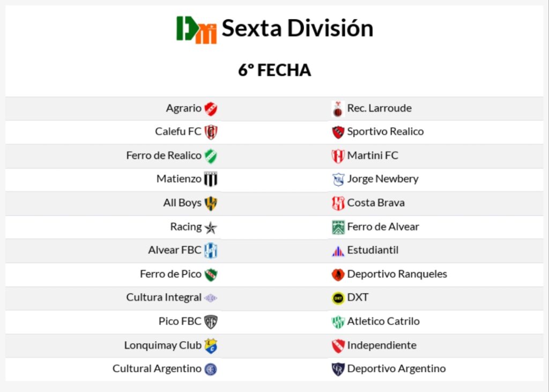Click the 6° FECHA heading
Image resolution: width=549 pixels, height=392 pixels.
(274, 70)
